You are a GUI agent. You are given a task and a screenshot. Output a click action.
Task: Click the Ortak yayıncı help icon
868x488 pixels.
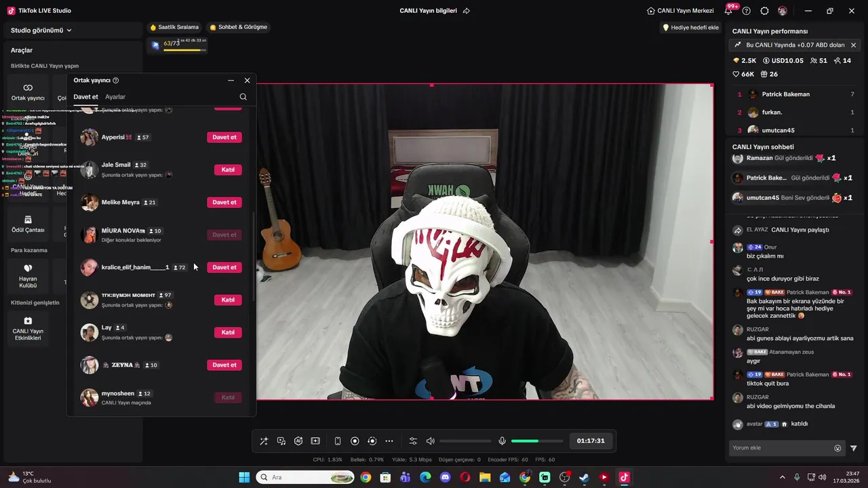pyautogui.click(x=116, y=80)
